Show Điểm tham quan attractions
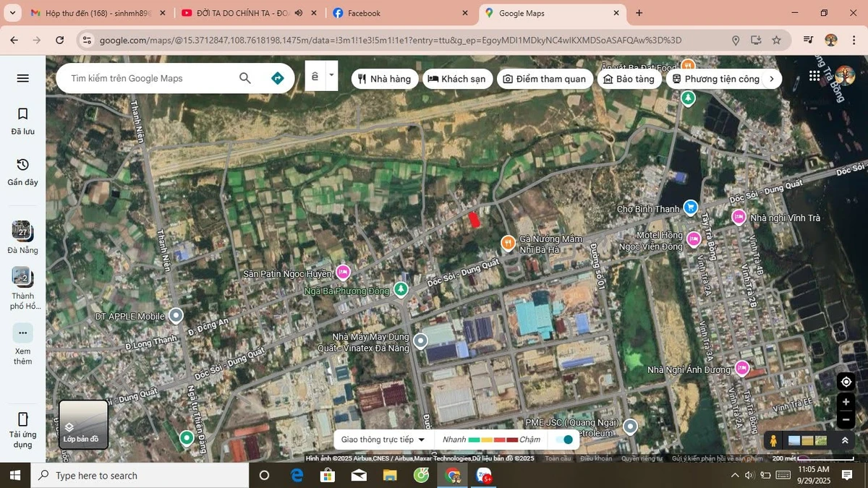The height and width of the screenshot is (488, 868). pyautogui.click(x=545, y=79)
